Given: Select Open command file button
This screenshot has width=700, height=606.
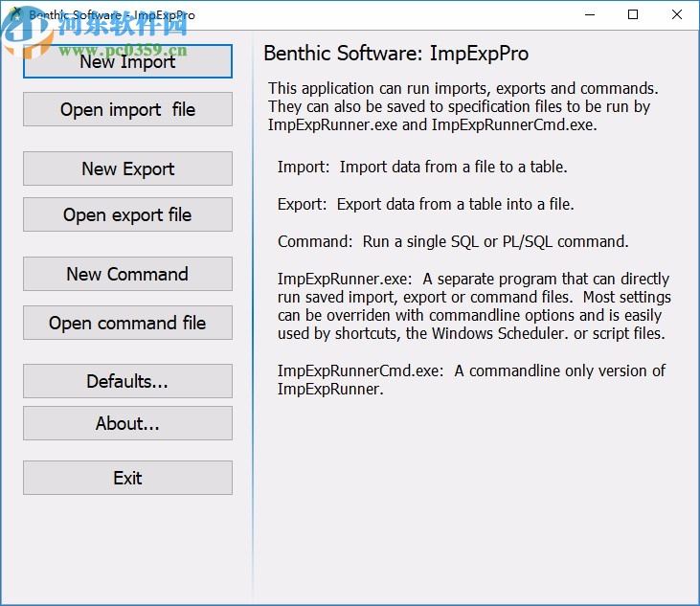Looking at the screenshot, I should pos(127,323).
